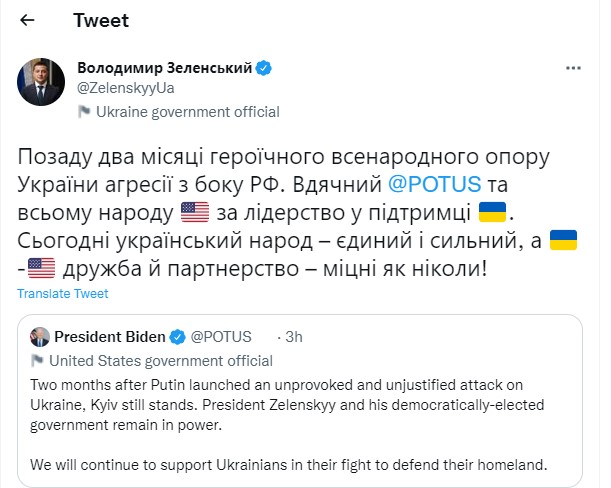Open Володимир Зеленський profile name link

[165, 68]
